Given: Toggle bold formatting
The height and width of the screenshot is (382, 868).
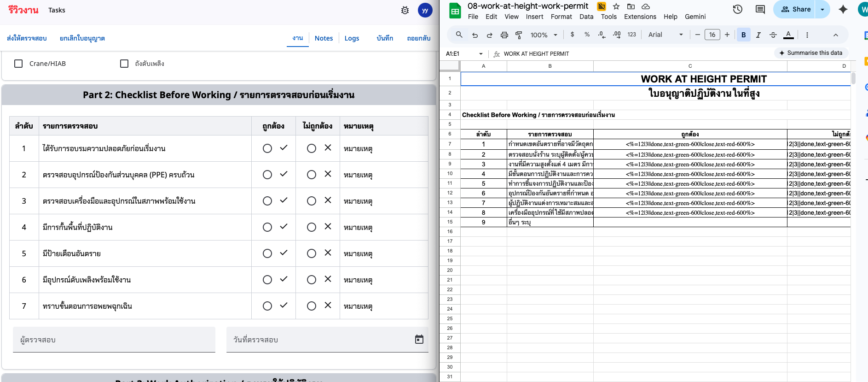Looking at the screenshot, I should pyautogui.click(x=743, y=35).
